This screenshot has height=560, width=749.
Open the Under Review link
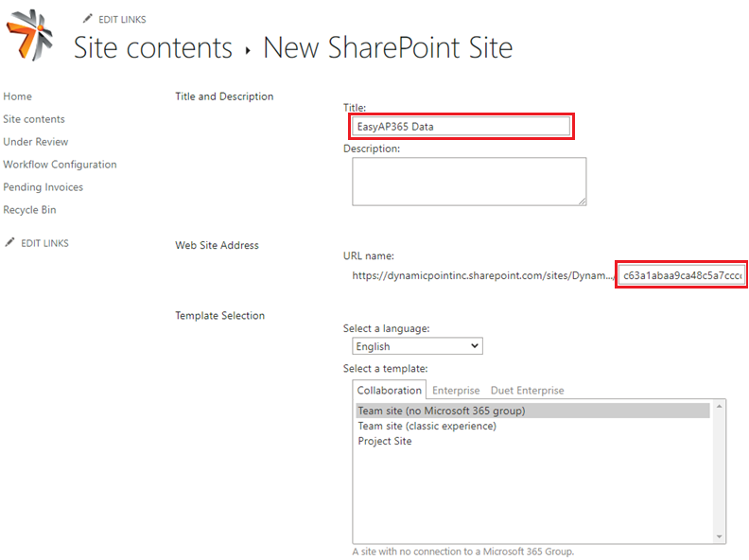[x=36, y=142]
